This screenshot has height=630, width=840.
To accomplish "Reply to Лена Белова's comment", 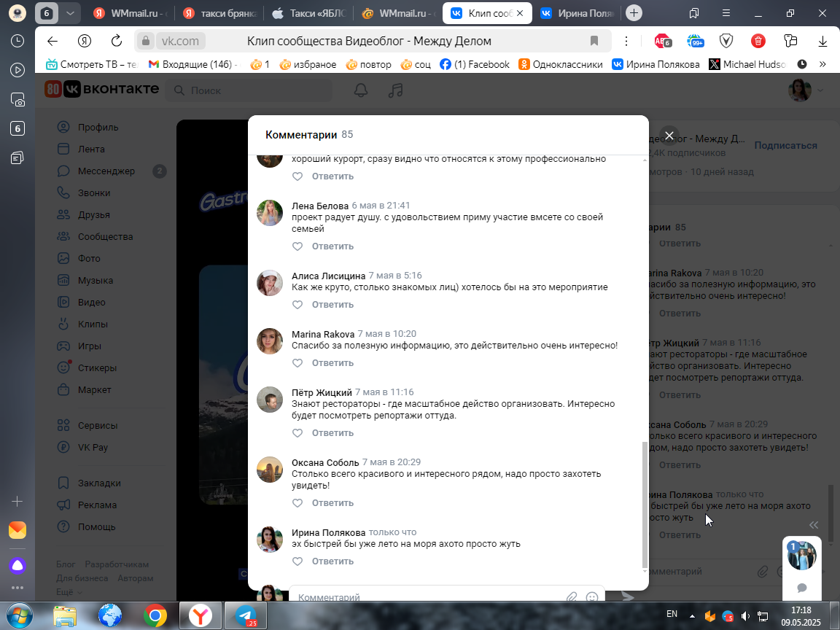I will [x=332, y=246].
